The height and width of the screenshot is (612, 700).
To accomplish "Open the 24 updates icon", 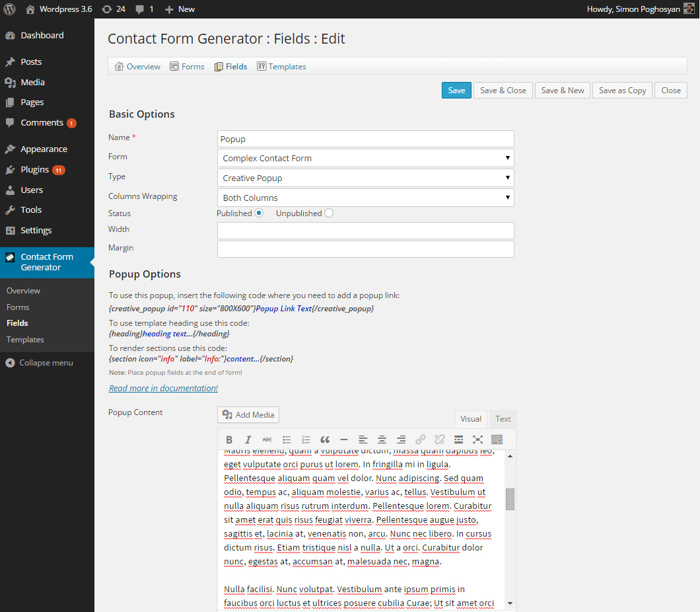I will (x=114, y=9).
